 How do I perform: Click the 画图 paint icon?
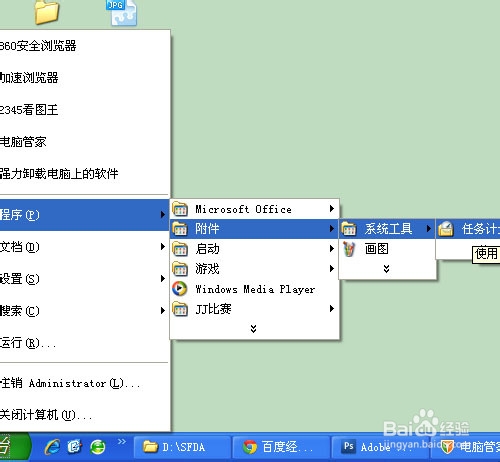click(x=349, y=249)
